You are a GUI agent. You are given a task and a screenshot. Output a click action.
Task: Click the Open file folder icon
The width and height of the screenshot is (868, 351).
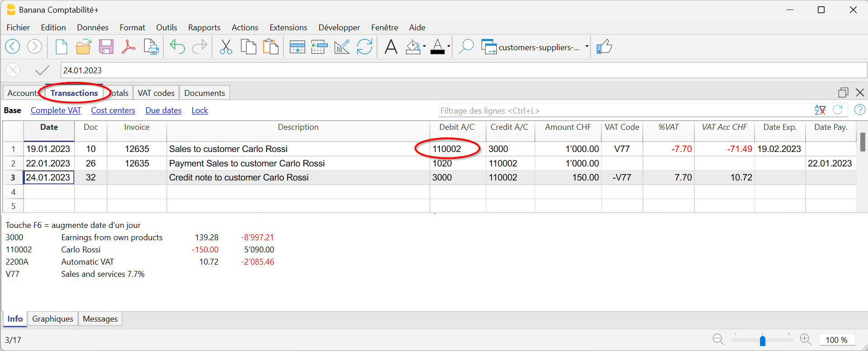pos(83,47)
